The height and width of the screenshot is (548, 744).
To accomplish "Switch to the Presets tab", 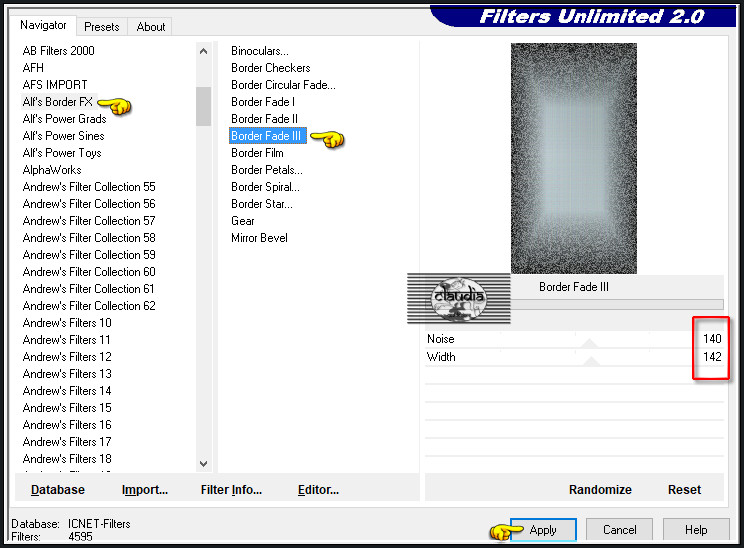I will [102, 27].
